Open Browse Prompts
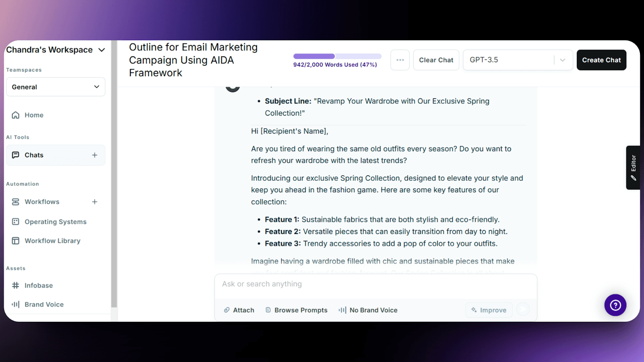Image resolution: width=644 pixels, height=362 pixels. coord(296,310)
